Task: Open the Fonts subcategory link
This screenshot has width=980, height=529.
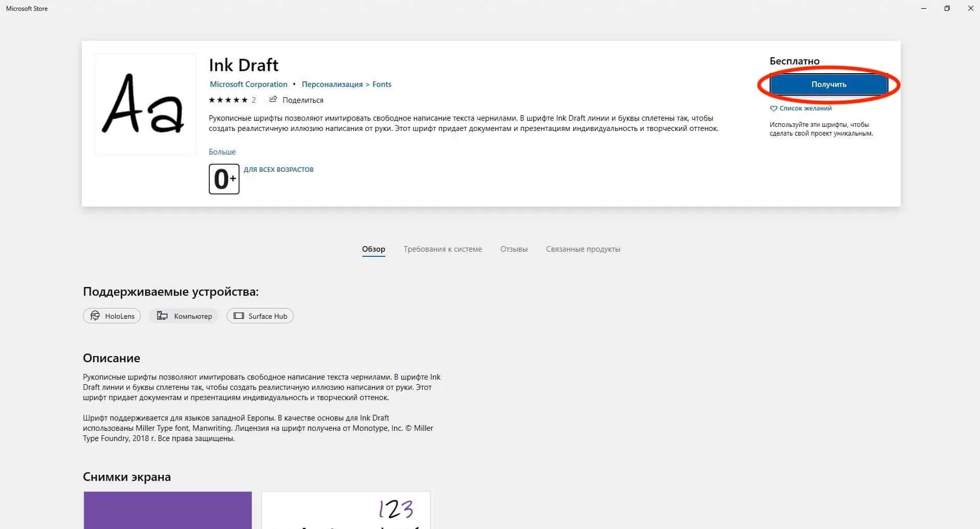Action: tap(382, 84)
